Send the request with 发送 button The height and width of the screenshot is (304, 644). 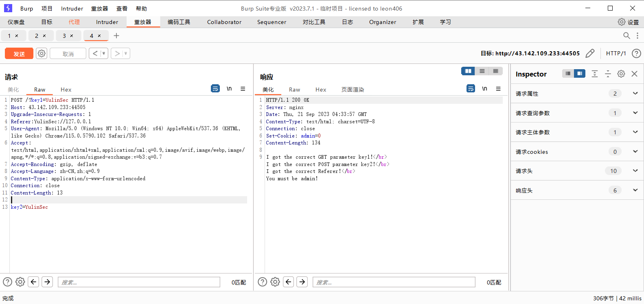pyautogui.click(x=19, y=53)
